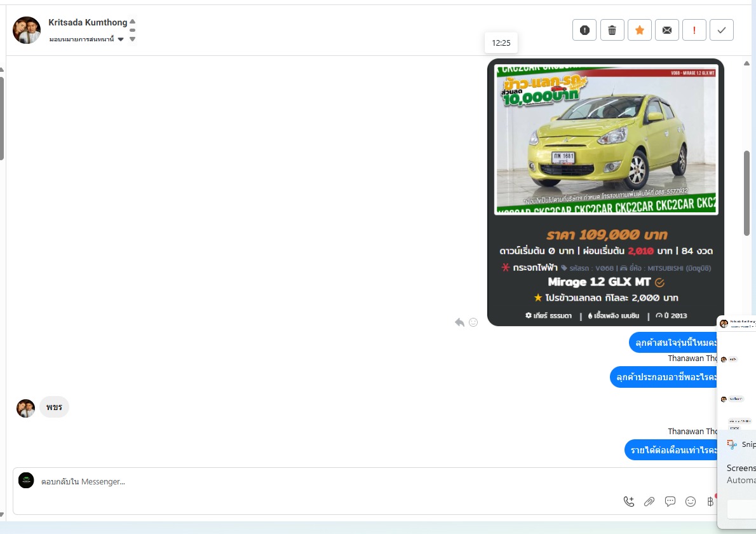Click message รายได้ต่อเดือนเท่าไรคะ bubble
This screenshot has width=756, height=534.
pos(671,450)
